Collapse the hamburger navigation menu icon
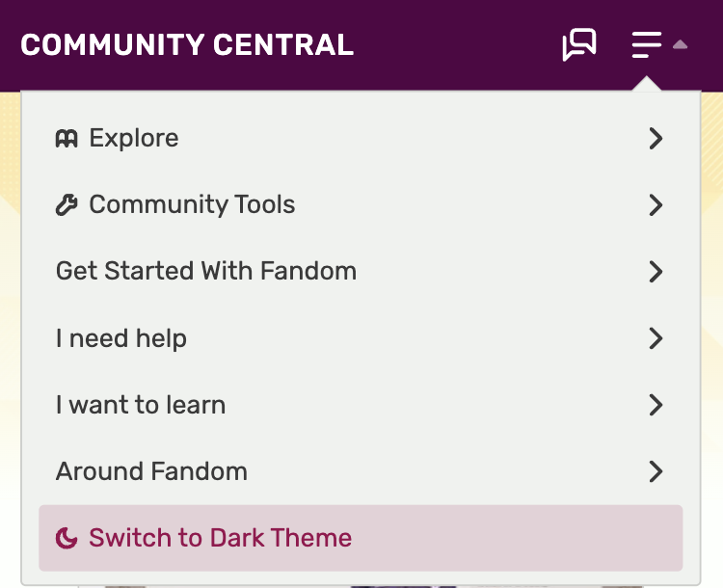This screenshot has width=723, height=588. click(647, 44)
